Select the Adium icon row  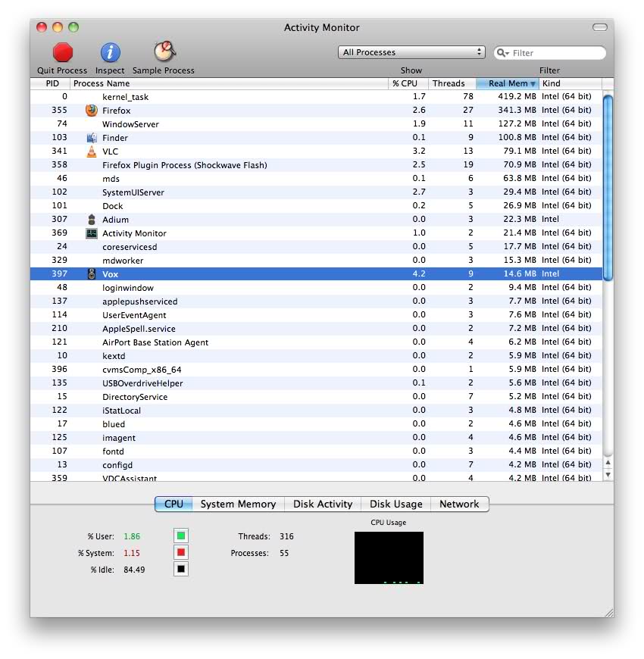316,220
